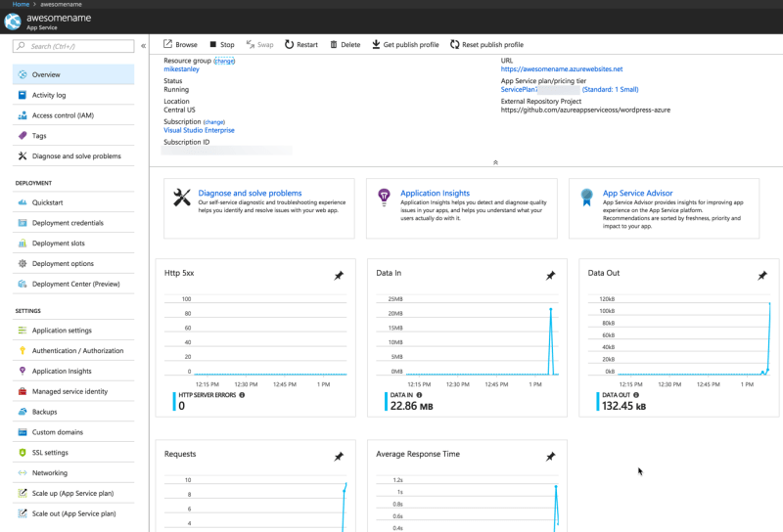Delete the app service
Image resolution: width=783 pixels, height=532 pixels.
coord(345,44)
